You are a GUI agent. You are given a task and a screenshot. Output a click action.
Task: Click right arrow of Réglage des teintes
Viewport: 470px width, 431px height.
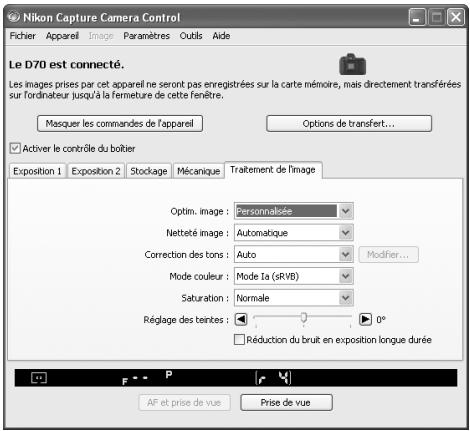pos(365,319)
